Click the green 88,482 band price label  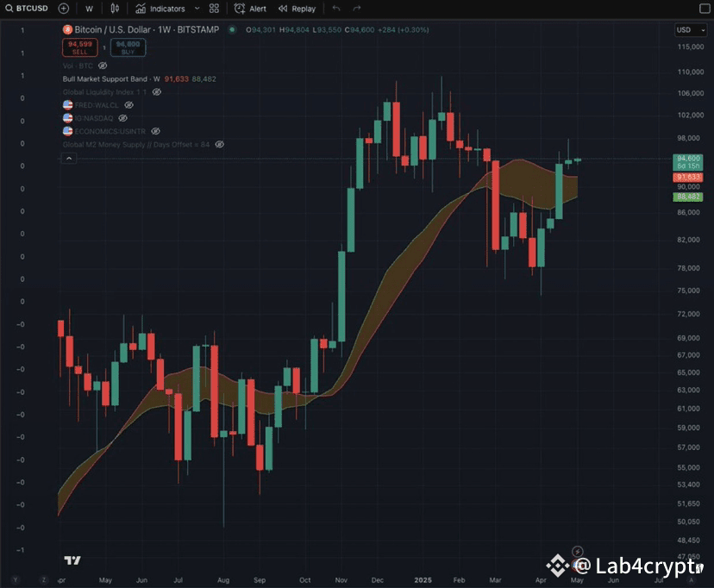687,197
